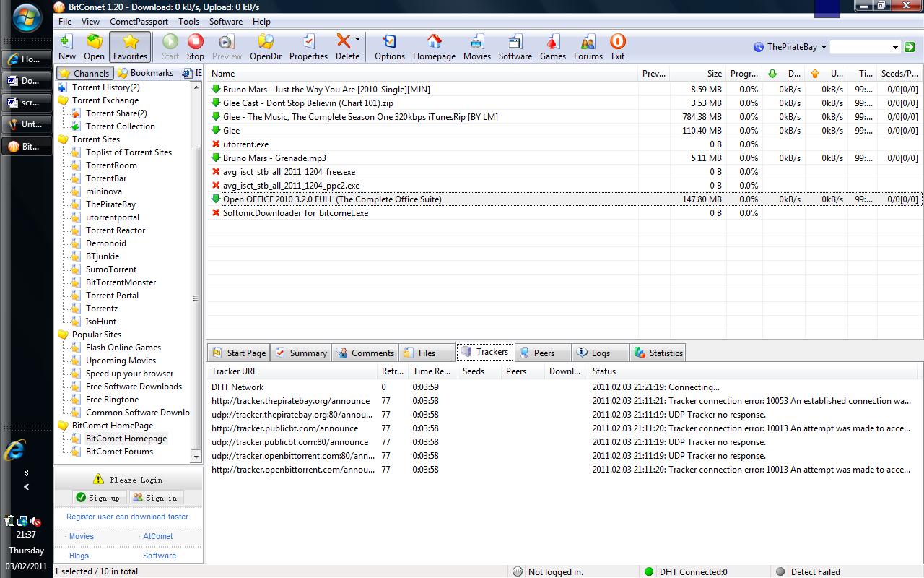The width and height of the screenshot is (924, 578).
Task: Click the green search go button
Action: point(910,47)
